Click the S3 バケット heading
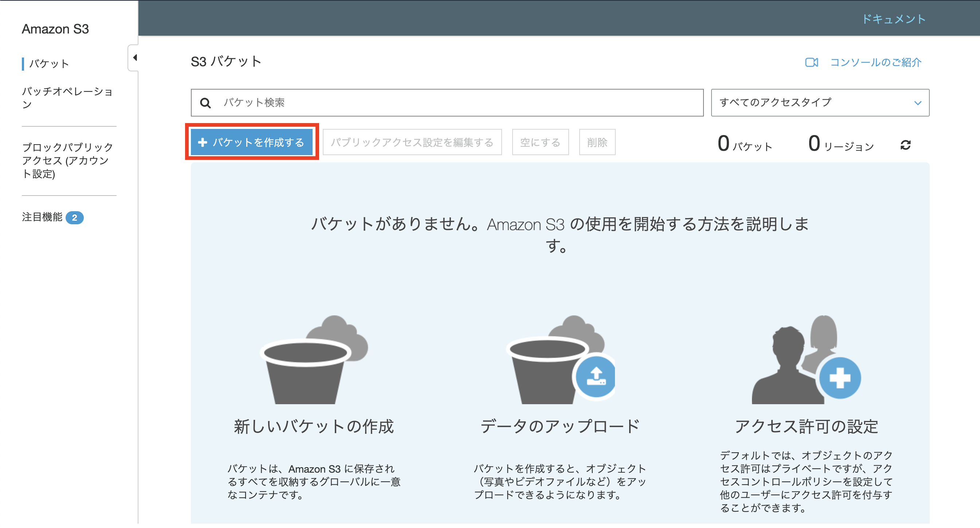The height and width of the screenshot is (528, 980). tap(226, 62)
